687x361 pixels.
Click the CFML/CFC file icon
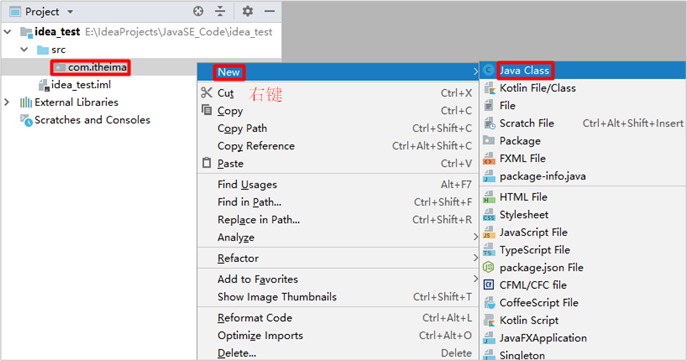pyautogui.click(x=489, y=285)
